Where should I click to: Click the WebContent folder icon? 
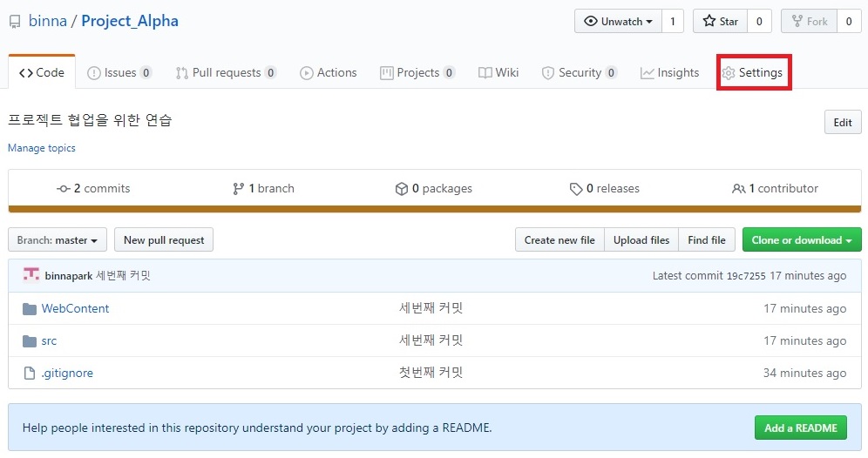30,308
